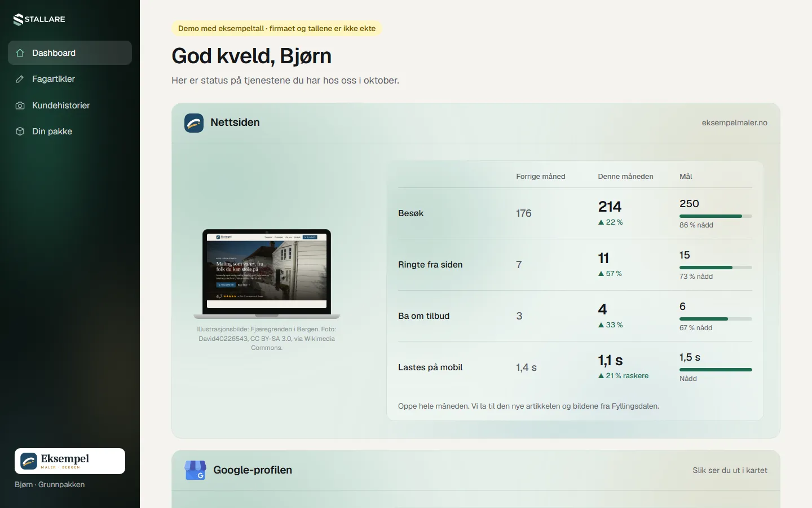
Task: Click the 'Ba om tilbud' row label
Action: pos(423,316)
